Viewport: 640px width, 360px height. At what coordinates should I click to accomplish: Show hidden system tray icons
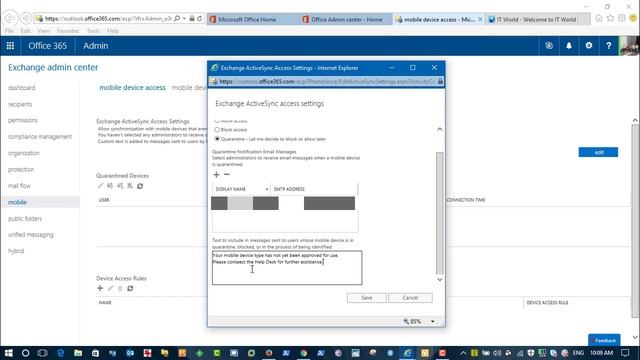(463, 353)
